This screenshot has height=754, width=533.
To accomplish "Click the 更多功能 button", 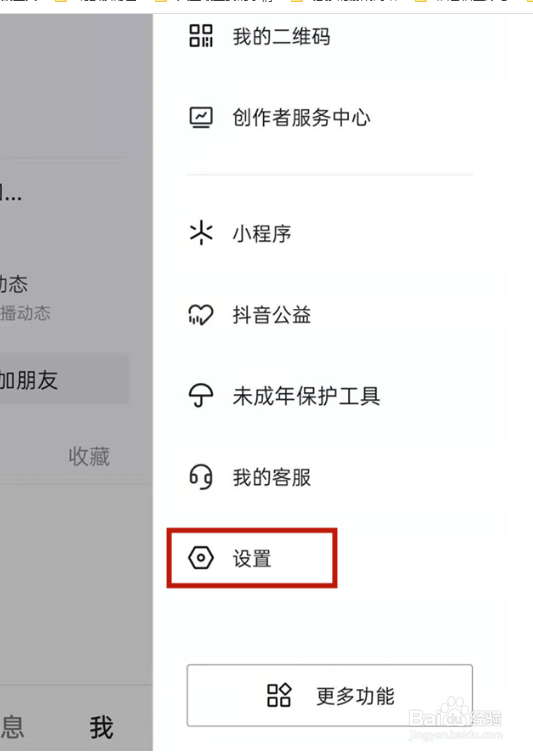I will pyautogui.click(x=330, y=695).
